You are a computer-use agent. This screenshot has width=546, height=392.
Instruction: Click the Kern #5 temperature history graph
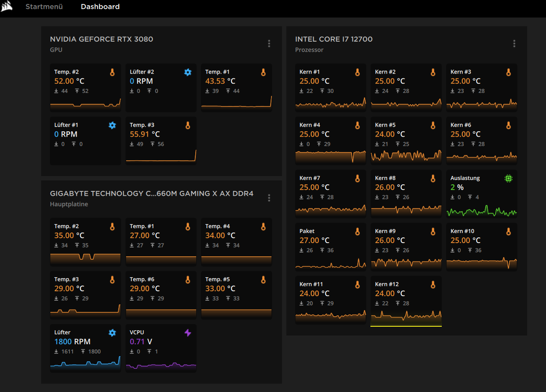tap(406, 156)
